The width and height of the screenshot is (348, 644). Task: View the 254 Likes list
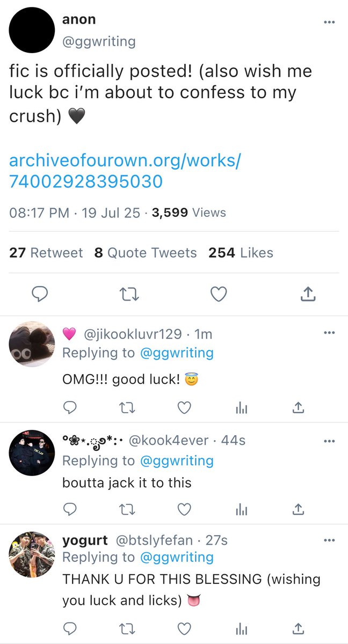241,252
